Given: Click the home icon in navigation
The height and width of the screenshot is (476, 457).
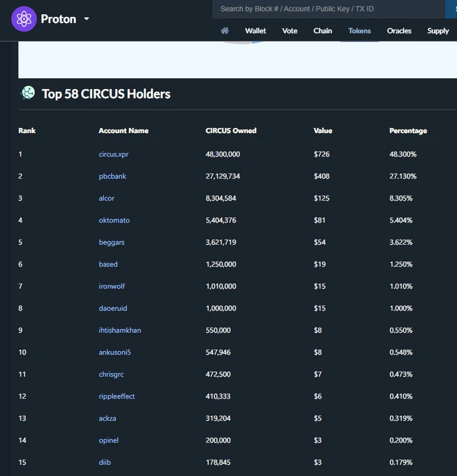Looking at the screenshot, I should [225, 31].
